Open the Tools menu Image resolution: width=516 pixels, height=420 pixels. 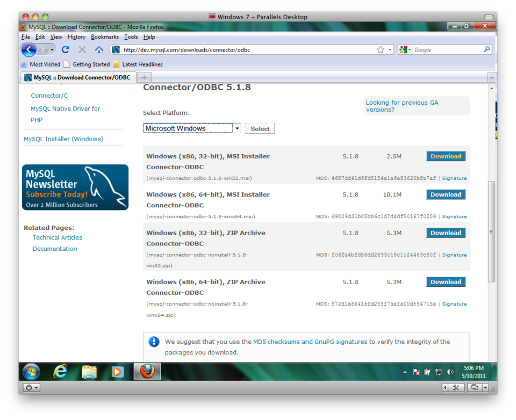tap(131, 37)
